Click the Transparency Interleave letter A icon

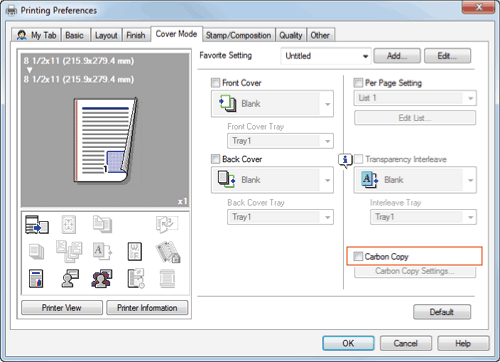tap(370, 179)
